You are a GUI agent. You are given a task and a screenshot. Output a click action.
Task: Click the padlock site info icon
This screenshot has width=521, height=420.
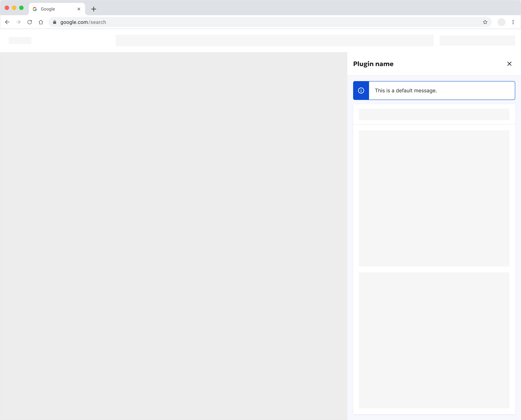click(x=55, y=22)
